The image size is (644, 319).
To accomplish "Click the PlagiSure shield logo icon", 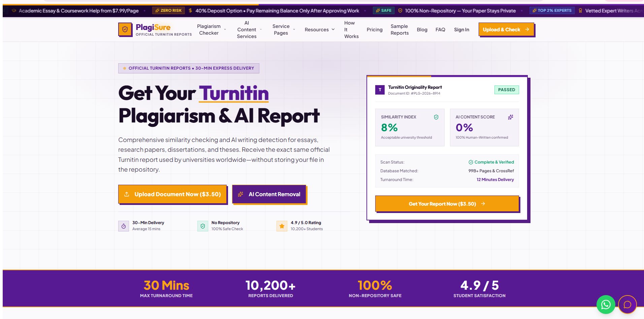I will pyautogui.click(x=125, y=30).
